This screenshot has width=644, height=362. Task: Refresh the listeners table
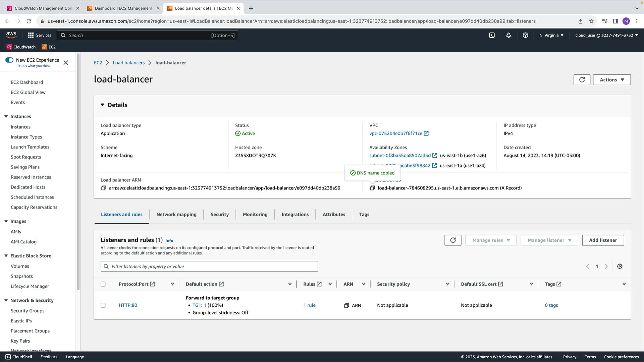[453, 240]
